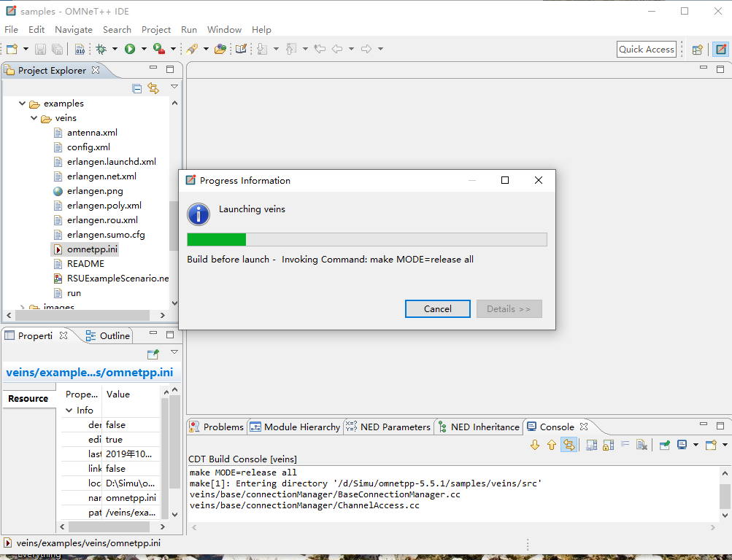Click Properties pin to selection icon
732x560 pixels.
[153, 354]
